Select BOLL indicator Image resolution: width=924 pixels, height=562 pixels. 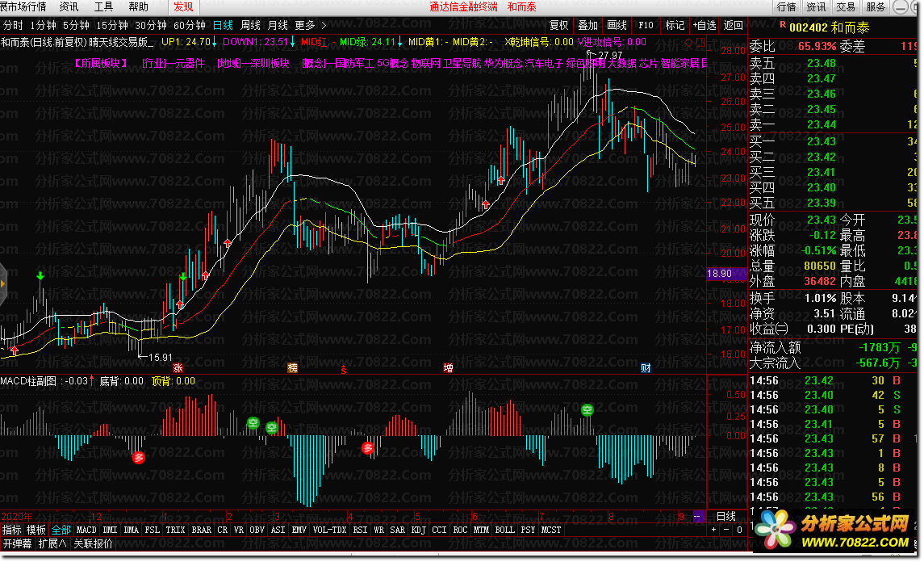click(x=504, y=531)
